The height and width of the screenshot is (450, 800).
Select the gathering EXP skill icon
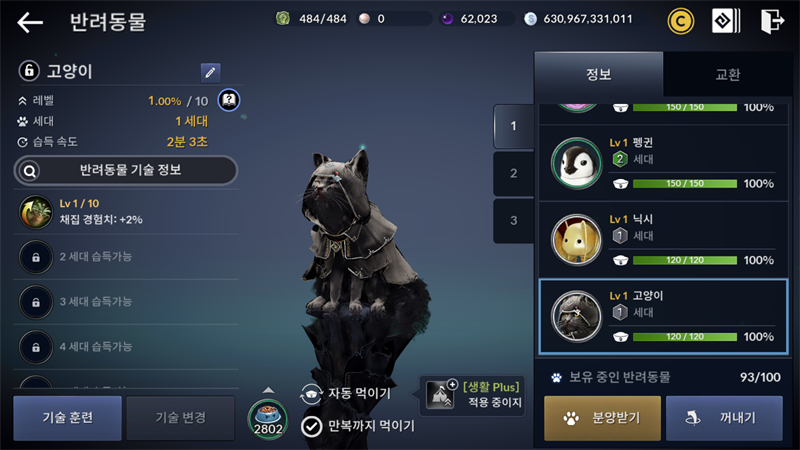[x=36, y=212]
